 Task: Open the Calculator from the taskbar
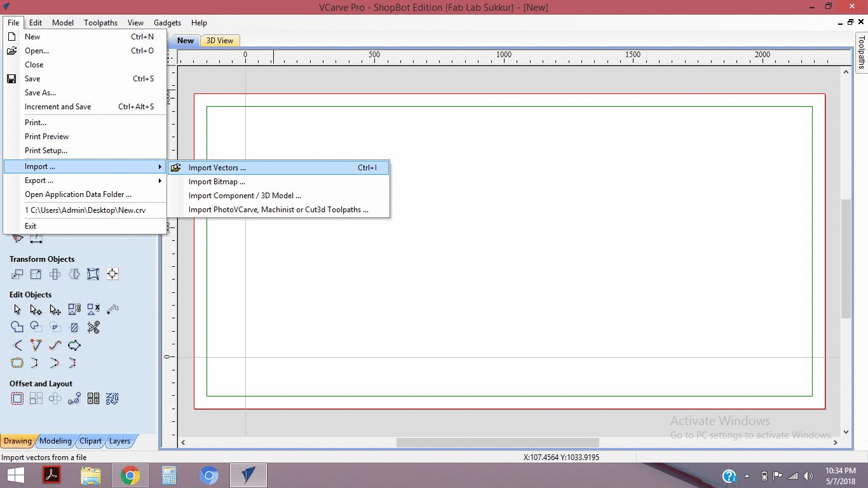(170, 475)
